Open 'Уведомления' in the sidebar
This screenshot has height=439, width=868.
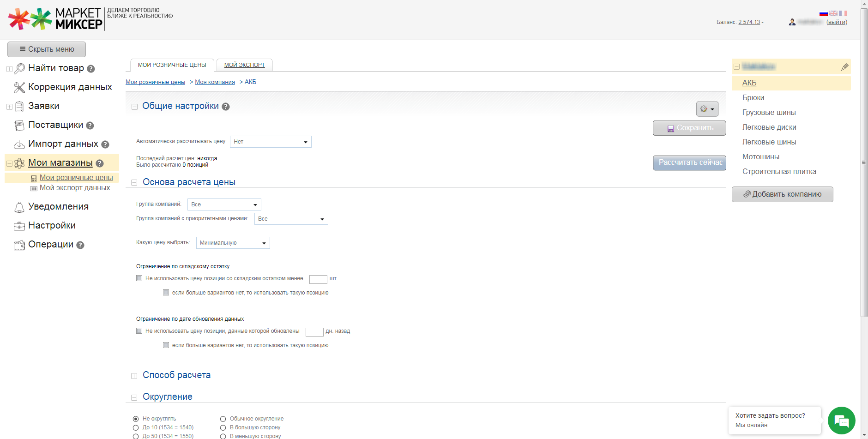click(x=58, y=207)
